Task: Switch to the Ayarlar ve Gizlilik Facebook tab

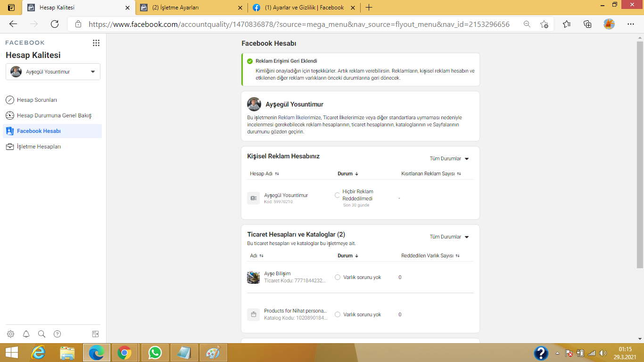Action: [304, 8]
